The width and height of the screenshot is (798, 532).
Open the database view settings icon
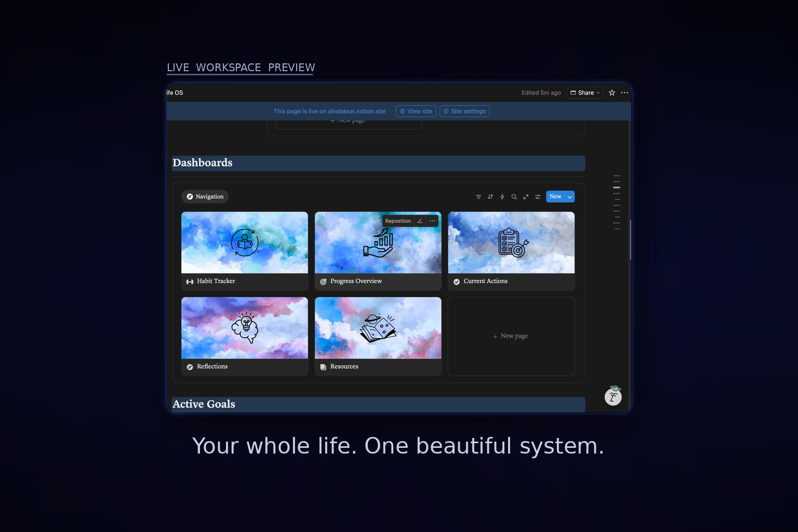pos(537,196)
